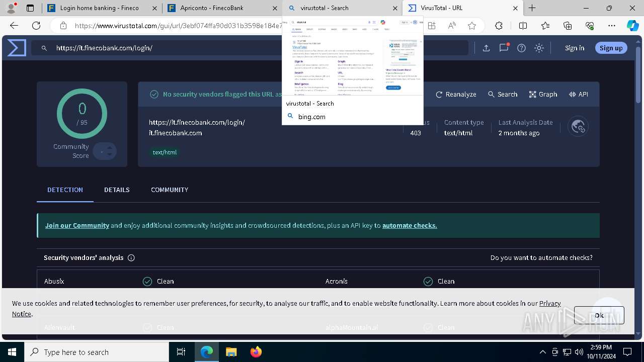Open the Graph view
This screenshot has height=362, width=644.
(x=543, y=94)
